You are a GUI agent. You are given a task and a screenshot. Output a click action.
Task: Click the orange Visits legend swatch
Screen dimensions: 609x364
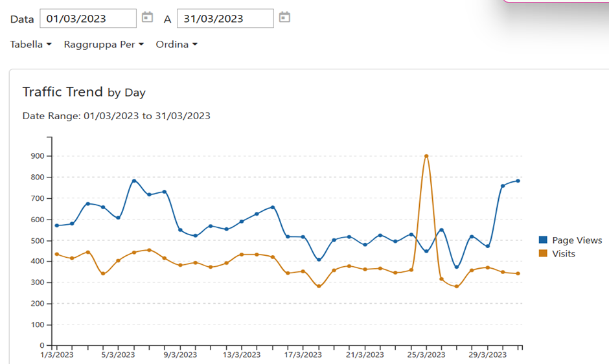[x=543, y=254]
